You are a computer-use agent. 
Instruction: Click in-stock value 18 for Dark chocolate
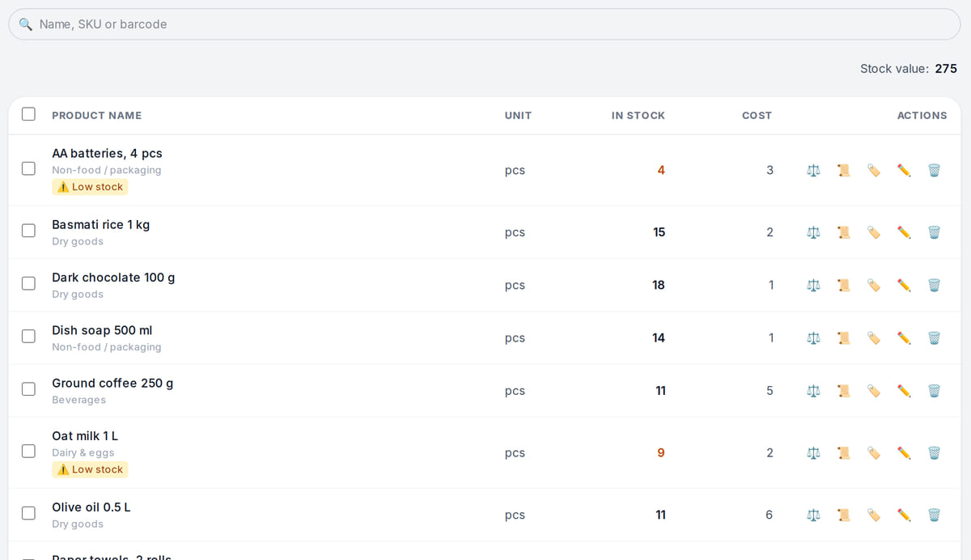(x=659, y=285)
